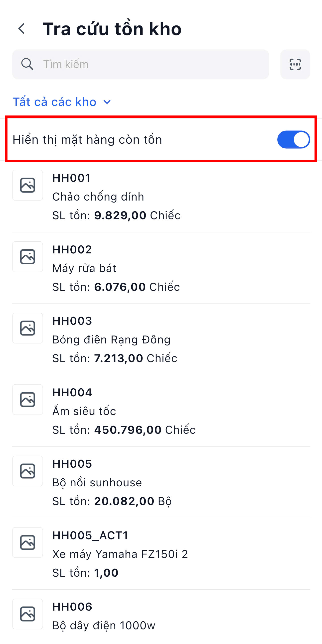The image size is (322, 644).
Task: Click the chevron next to warehouse filter
Action: point(107,102)
